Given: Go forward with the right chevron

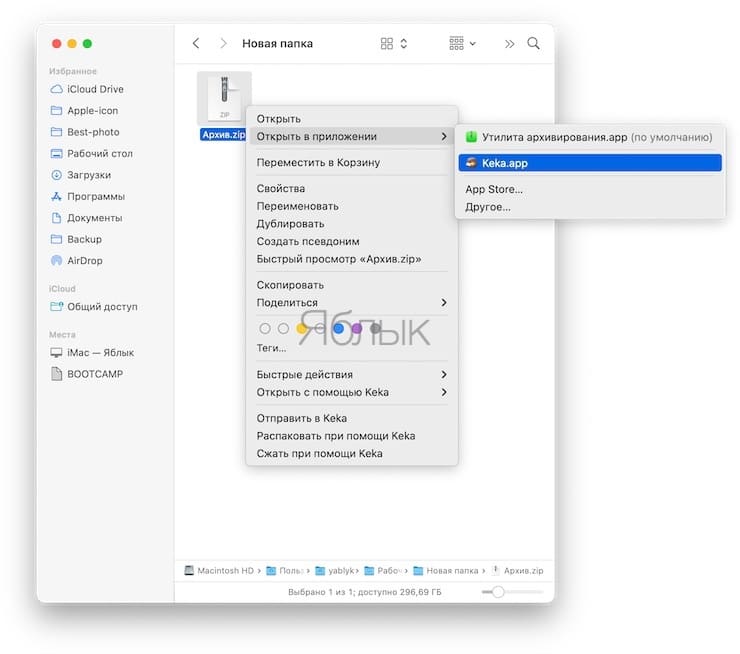Looking at the screenshot, I should pyautogui.click(x=224, y=43).
